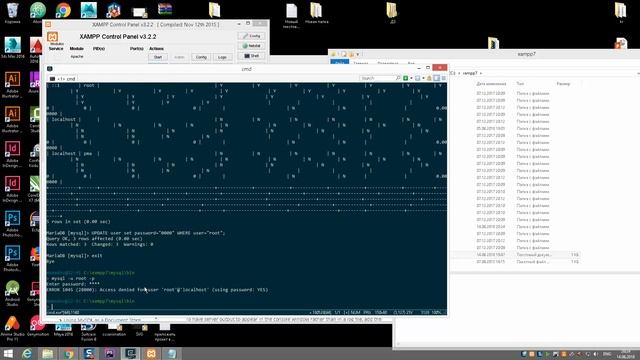Click the New folder quick access icon
This screenshot has height=360, width=640.
[351, 54]
